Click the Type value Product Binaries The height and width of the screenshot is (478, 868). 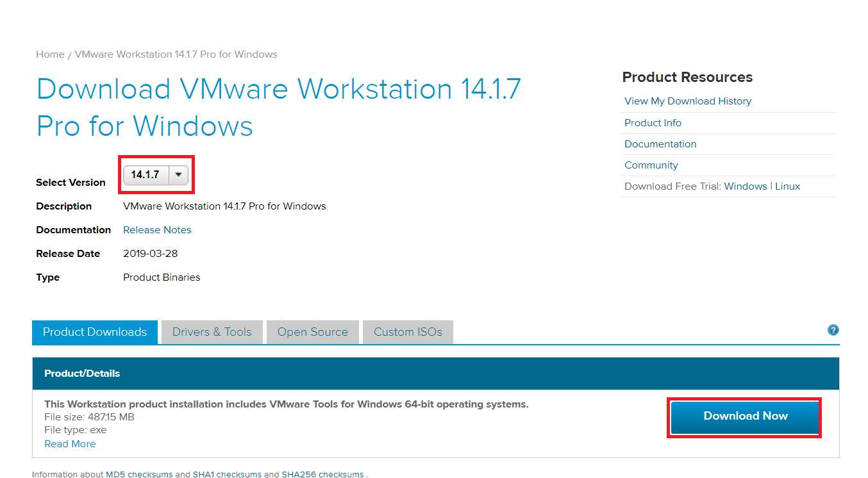pos(162,277)
